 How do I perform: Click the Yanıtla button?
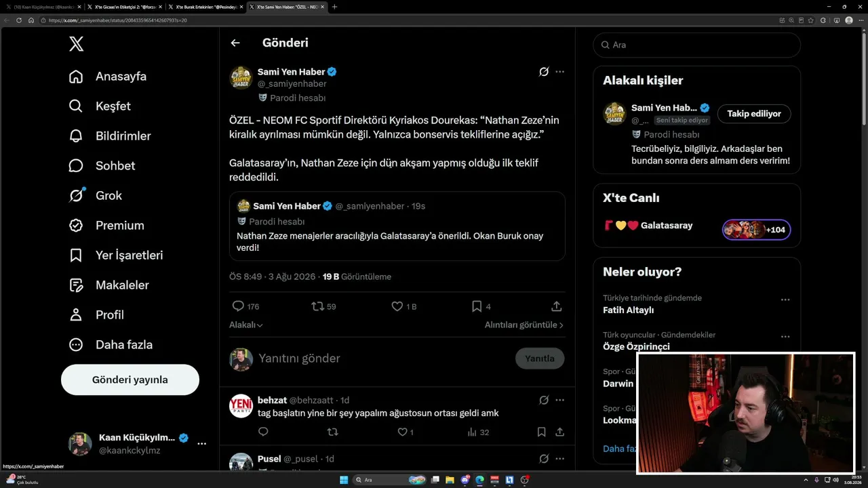[540, 359]
